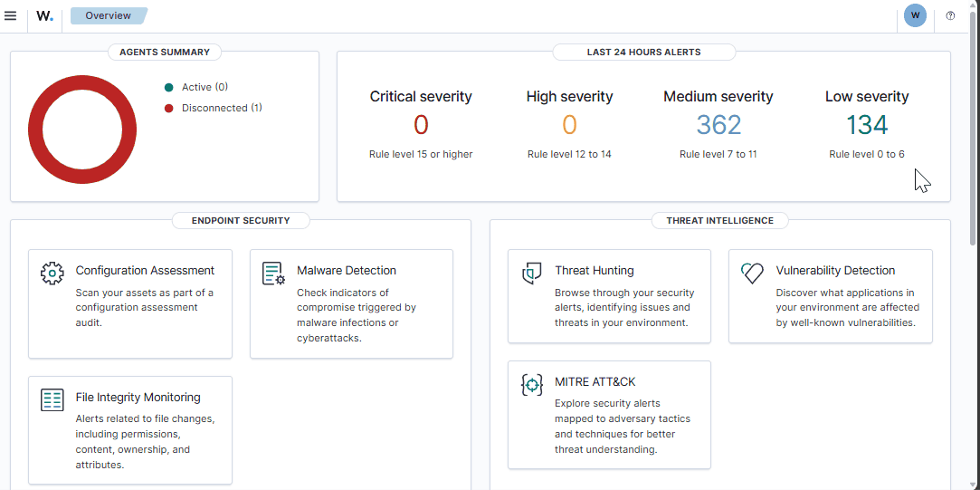Open Vulnerability Detection module title
980x490 pixels.
(835, 270)
